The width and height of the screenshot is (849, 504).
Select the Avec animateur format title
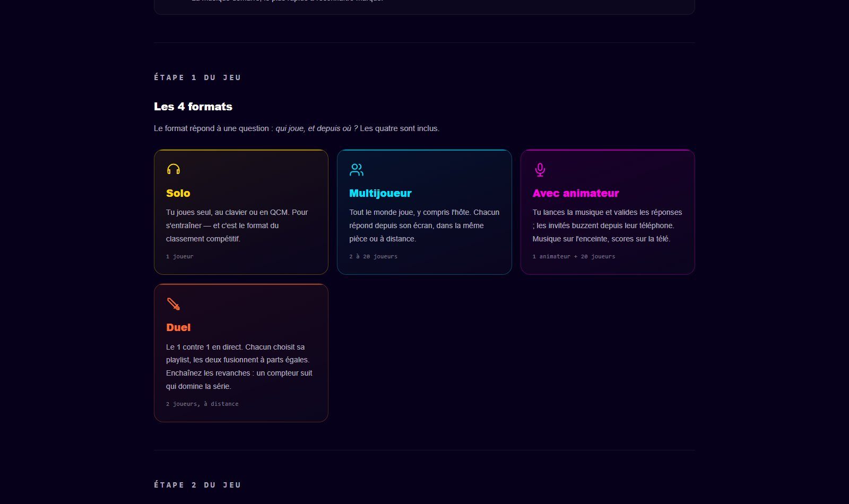pyautogui.click(x=576, y=193)
